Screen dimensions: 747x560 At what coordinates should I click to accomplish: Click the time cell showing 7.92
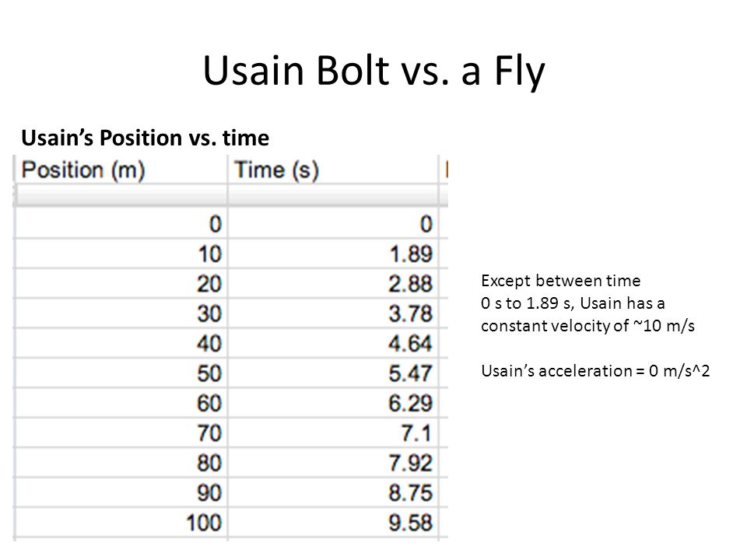pyautogui.click(x=332, y=462)
